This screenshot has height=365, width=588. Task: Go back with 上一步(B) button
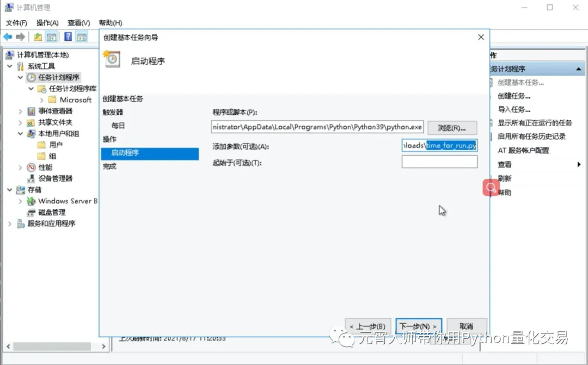coord(368,326)
